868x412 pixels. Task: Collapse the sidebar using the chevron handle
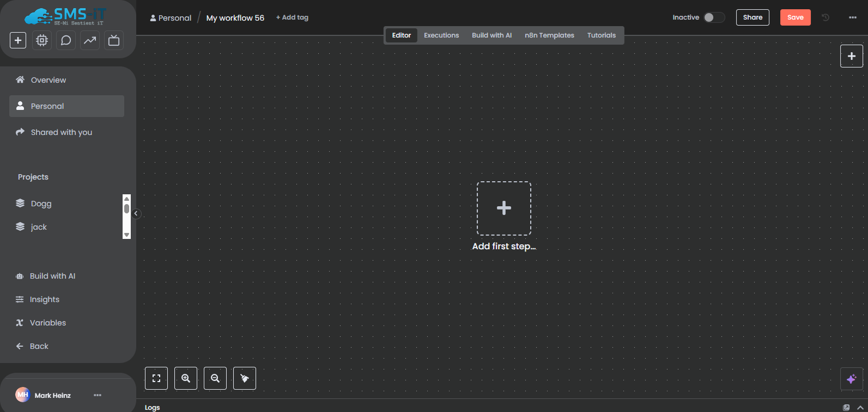click(x=136, y=214)
